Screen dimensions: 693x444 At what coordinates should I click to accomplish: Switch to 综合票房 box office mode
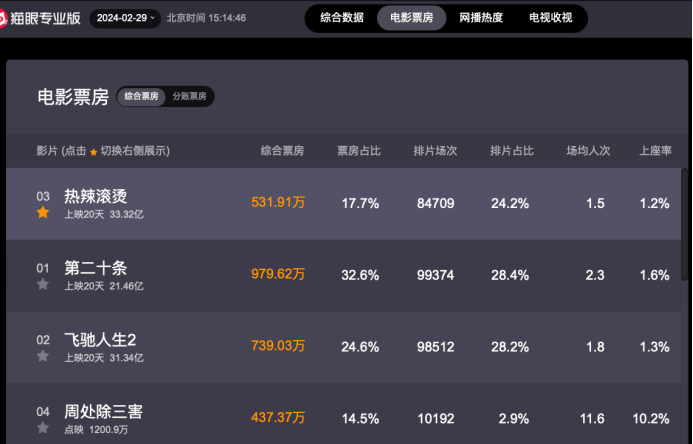[x=141, y=96]
